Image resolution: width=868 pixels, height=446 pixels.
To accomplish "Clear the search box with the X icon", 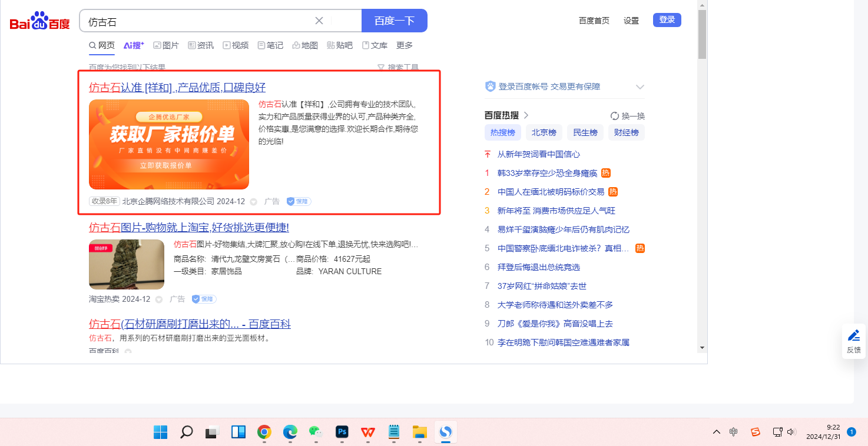I will click(319, 21).
